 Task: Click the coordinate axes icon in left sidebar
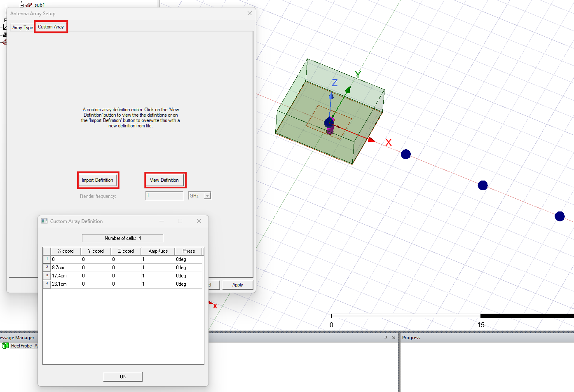5,27
